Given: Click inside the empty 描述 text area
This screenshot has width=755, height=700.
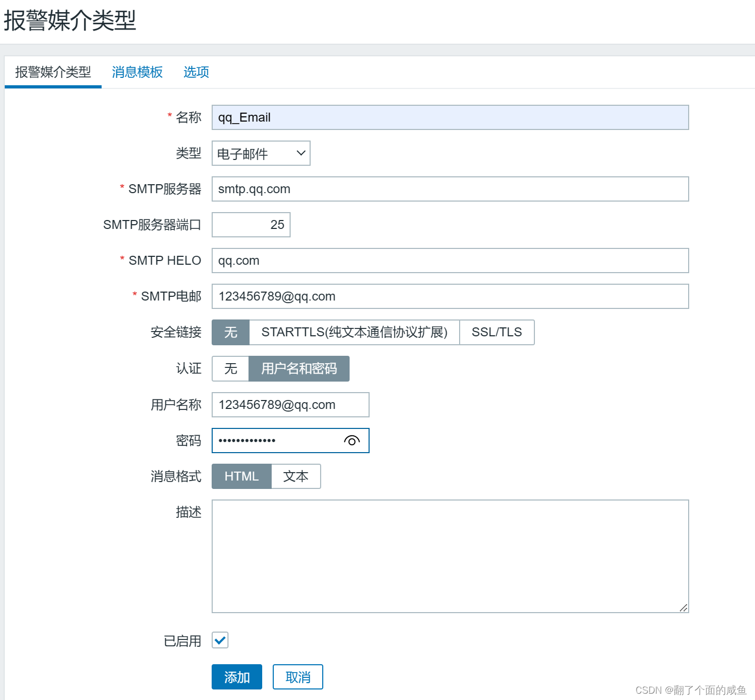Looking at the screenshot, I should [x=450, y=553].
